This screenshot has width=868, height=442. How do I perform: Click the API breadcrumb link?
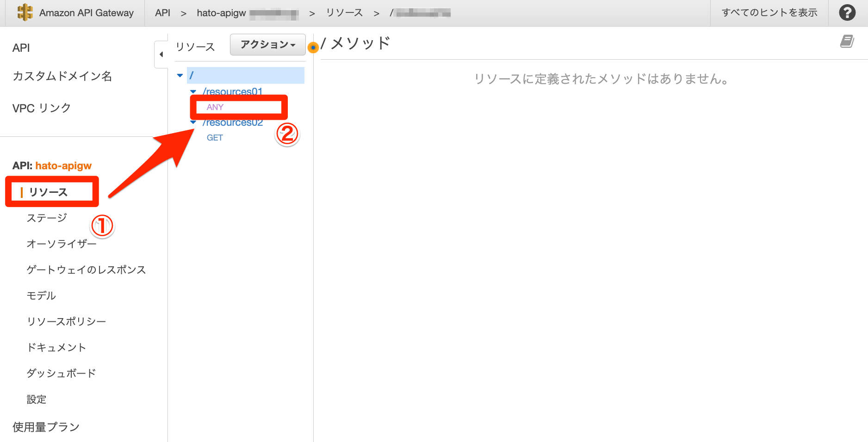tap(162, 12)
